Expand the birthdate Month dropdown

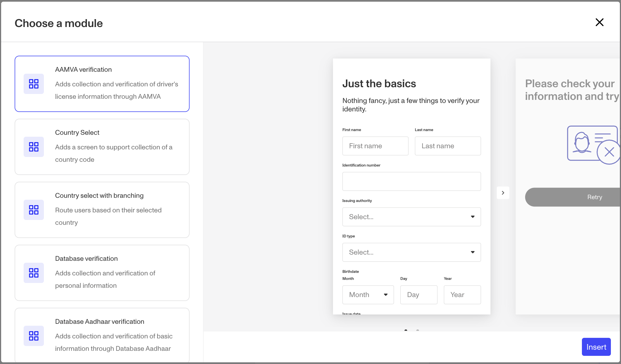(368, 295)
